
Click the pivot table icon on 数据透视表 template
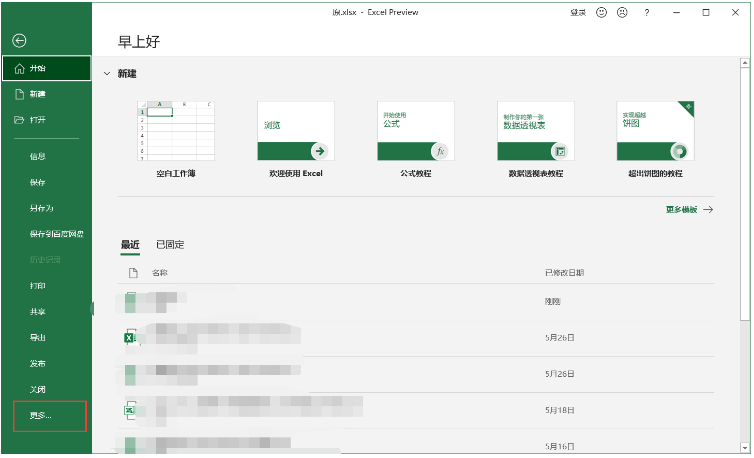pos(559,151)
